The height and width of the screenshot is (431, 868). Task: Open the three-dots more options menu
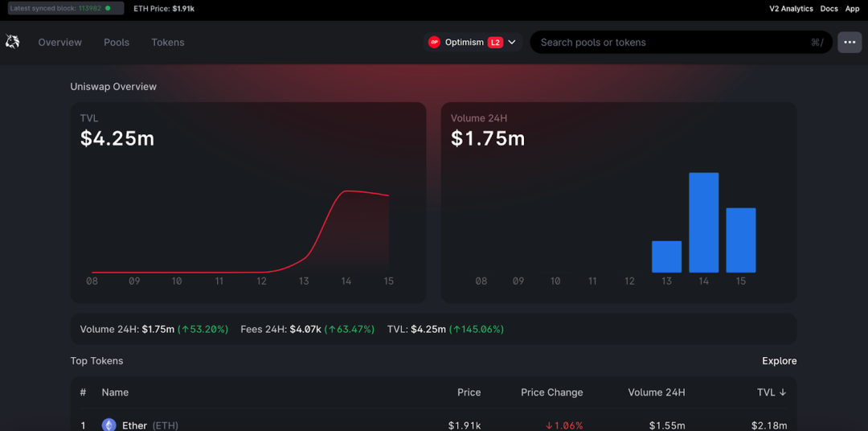pyautogui.click(x=850, y=42)
